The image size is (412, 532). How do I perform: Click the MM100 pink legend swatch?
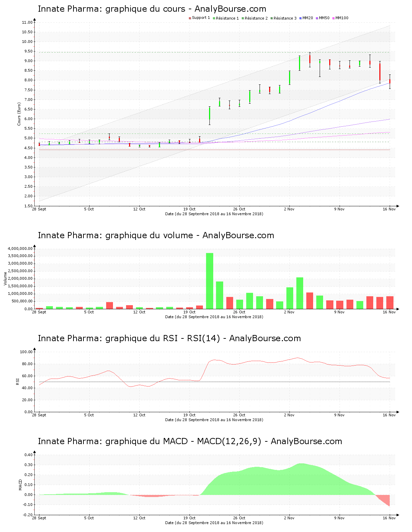pyautogui.click(x=333, y=18)
